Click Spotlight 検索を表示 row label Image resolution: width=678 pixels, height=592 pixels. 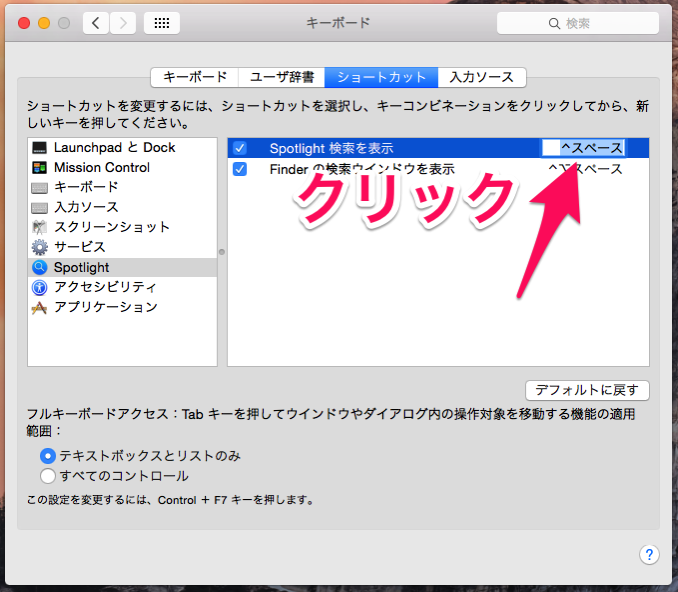[x=331, y=148]
